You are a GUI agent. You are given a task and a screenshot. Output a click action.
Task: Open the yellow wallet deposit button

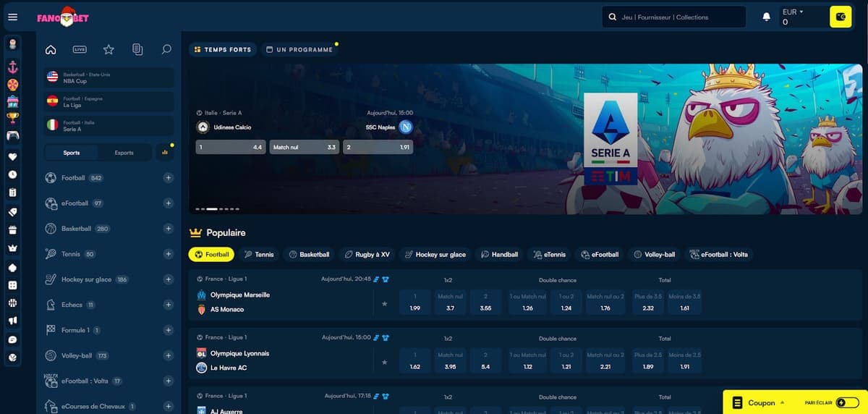click(841, 17)
